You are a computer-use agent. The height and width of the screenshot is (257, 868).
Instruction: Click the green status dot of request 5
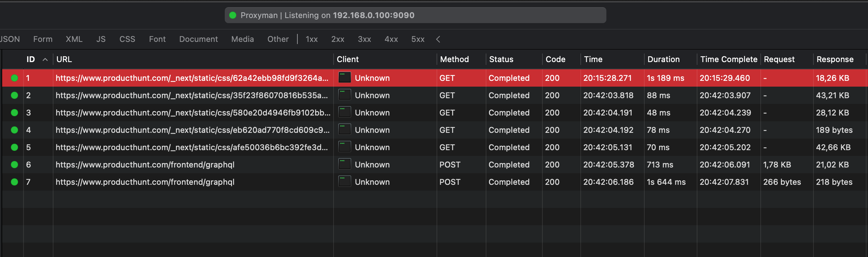tap(14, 147)
